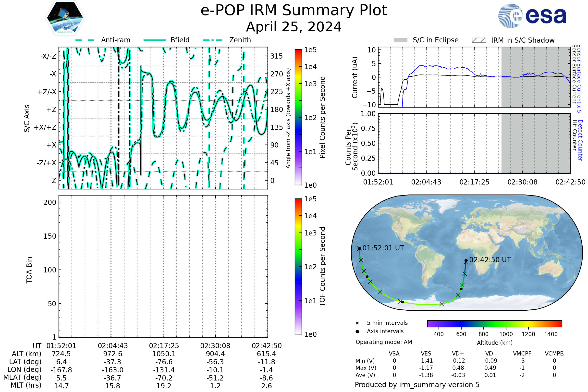Click the ESA logo
This screenshot has width=588, height=392.
tap(532, 16)
